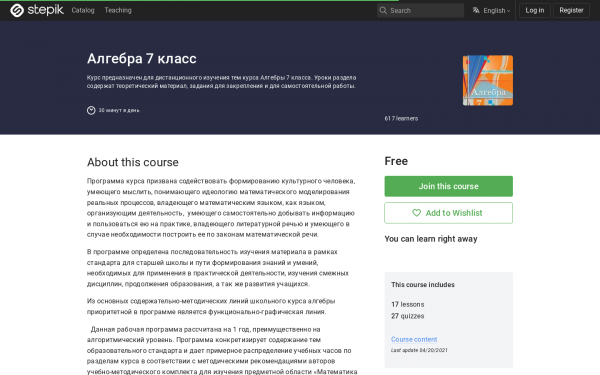Click Join this course button
600x375 pixels.
[x=448, y=186]
